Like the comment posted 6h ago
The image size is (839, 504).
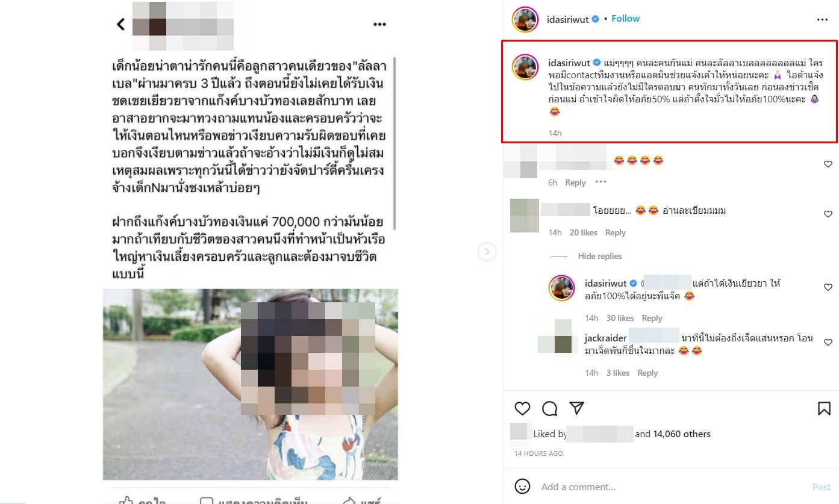tap(828, 164)
